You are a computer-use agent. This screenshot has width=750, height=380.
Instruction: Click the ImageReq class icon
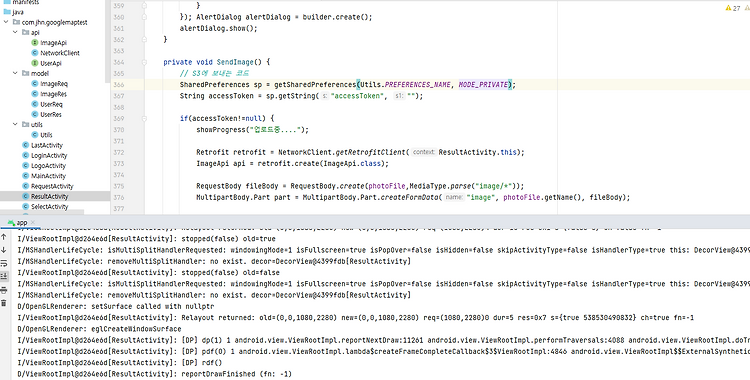coord(34,84)
